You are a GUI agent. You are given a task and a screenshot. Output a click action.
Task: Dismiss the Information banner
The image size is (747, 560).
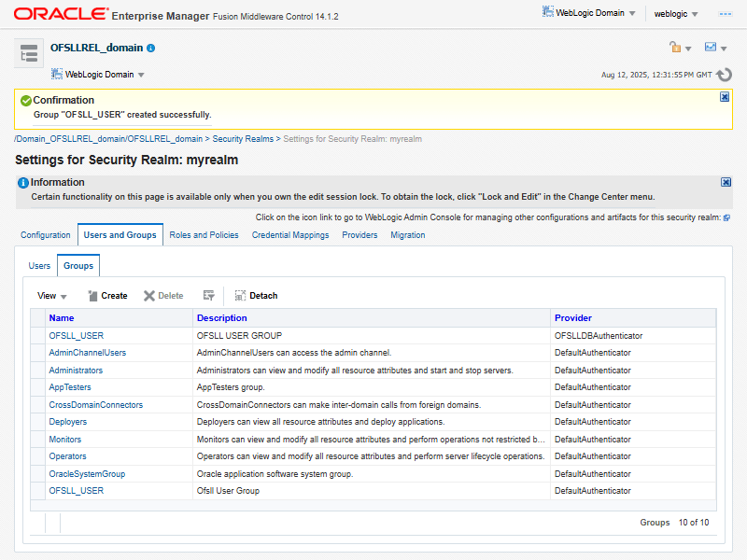tap(726, 182)
